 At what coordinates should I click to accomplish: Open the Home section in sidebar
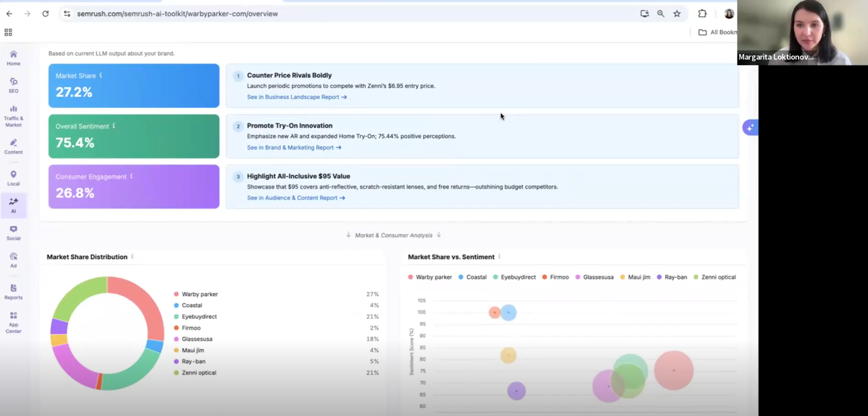click(14, 58)
